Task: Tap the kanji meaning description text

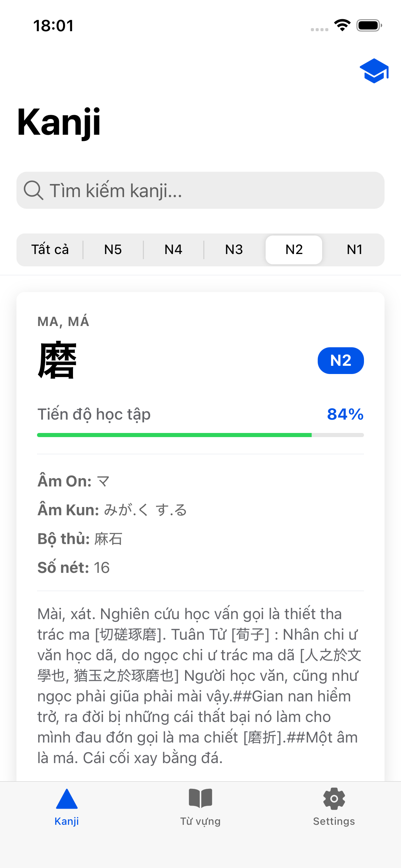Action: pyautogui.click(x=199, y=686)
